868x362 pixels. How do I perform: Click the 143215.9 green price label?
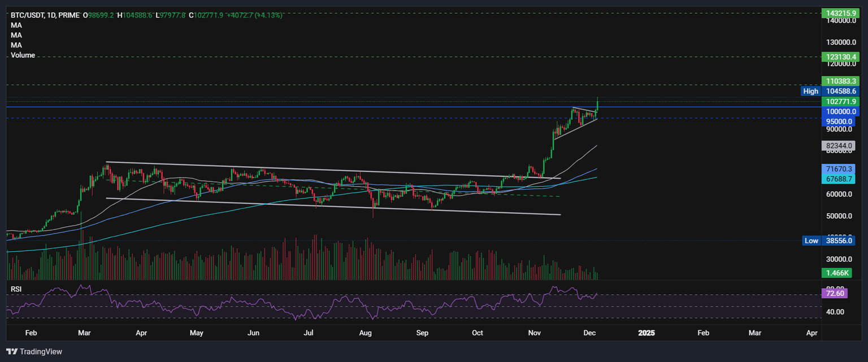(840, 12)
